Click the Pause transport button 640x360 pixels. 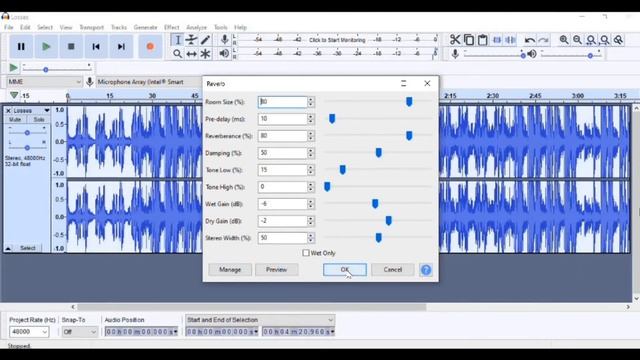tap(21, 47)
